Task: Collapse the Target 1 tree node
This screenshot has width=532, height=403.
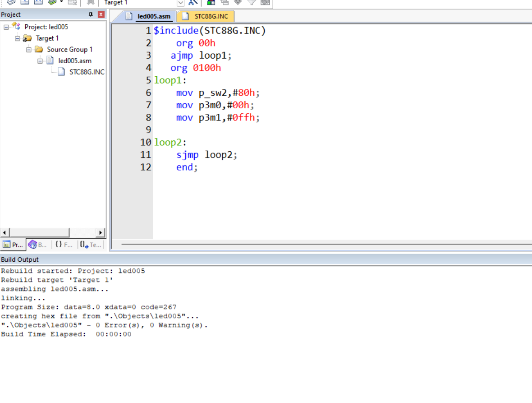Action: point(18,38)
